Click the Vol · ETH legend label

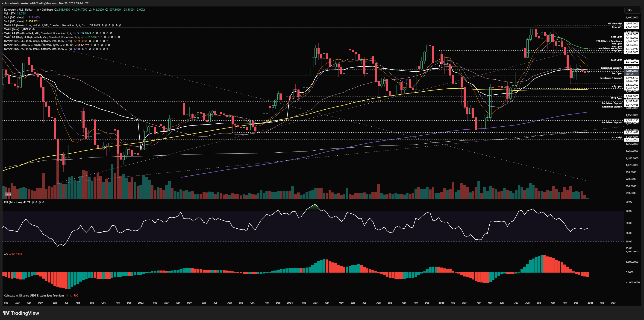click(x=10, y=14)
